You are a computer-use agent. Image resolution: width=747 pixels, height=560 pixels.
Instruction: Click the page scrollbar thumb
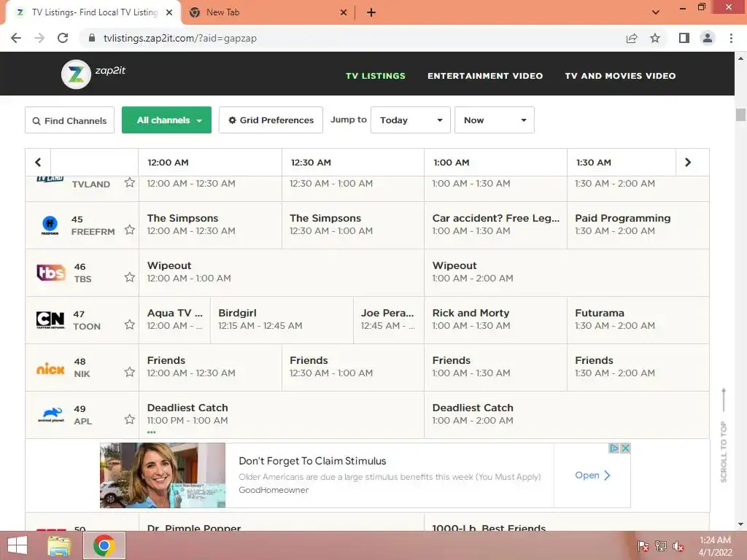tap(740, 114)
